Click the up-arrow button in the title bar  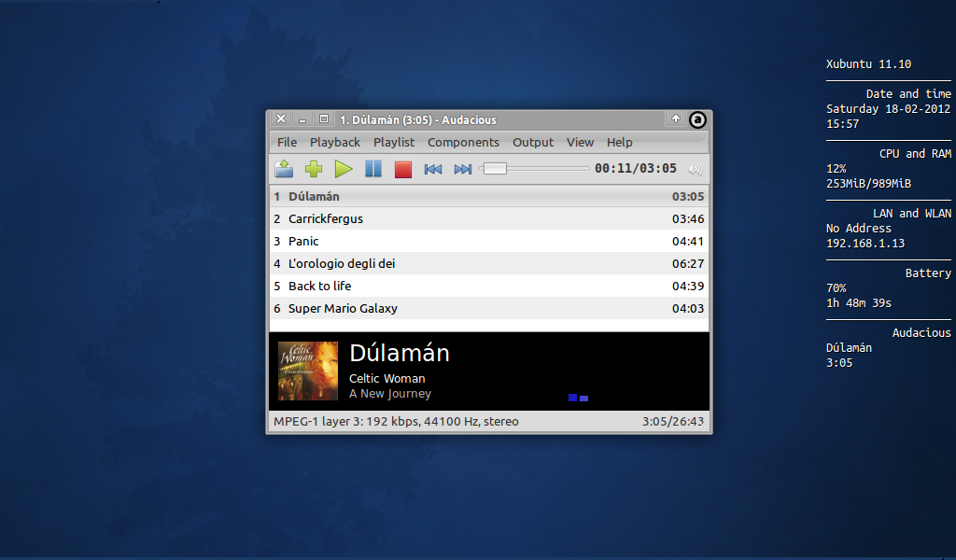(676, 119)
